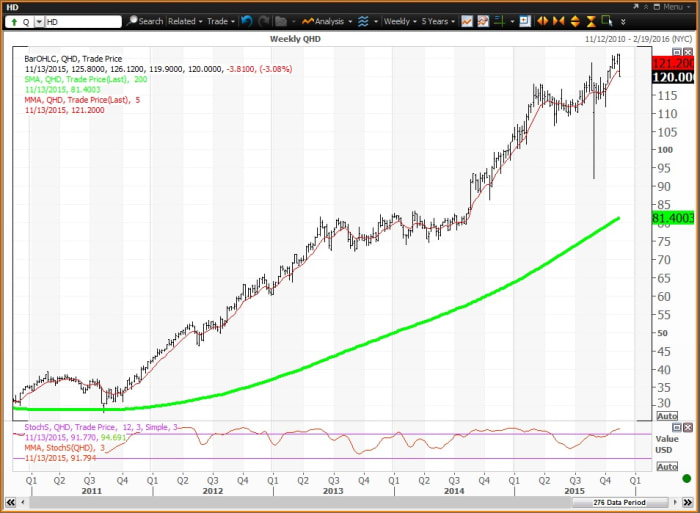Open the 5 Years range dropdown
Screen dimensions: 700x513
click(436, 20)
